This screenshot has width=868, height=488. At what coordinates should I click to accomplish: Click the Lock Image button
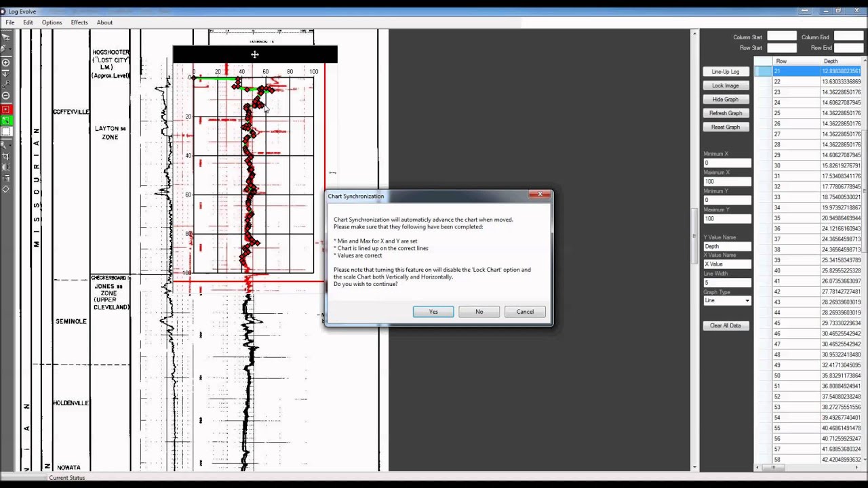[726, 85]
